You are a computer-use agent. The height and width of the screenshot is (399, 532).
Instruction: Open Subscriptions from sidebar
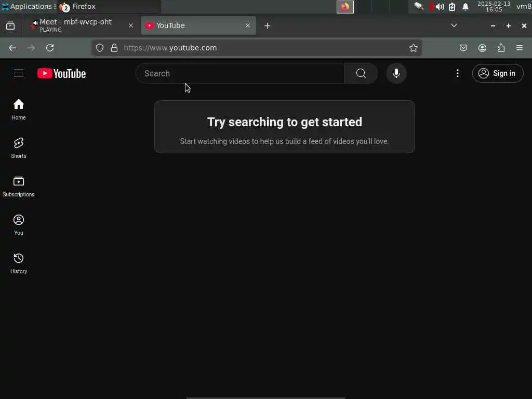19,187
